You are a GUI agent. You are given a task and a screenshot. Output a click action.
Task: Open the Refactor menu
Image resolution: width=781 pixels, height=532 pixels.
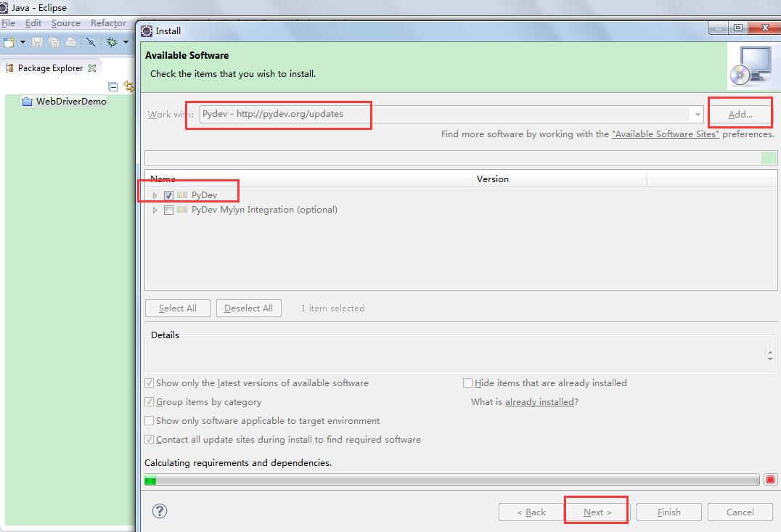tap(108, 23)
